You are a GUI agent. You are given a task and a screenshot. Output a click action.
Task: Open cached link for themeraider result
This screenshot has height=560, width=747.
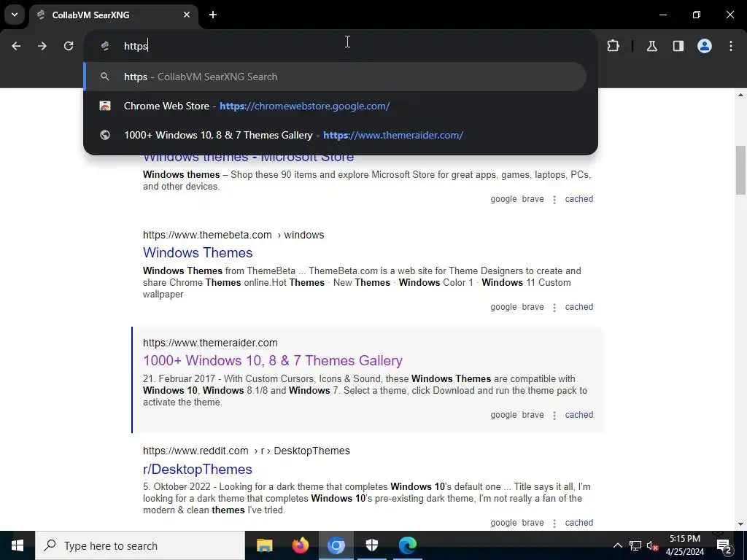578,415
